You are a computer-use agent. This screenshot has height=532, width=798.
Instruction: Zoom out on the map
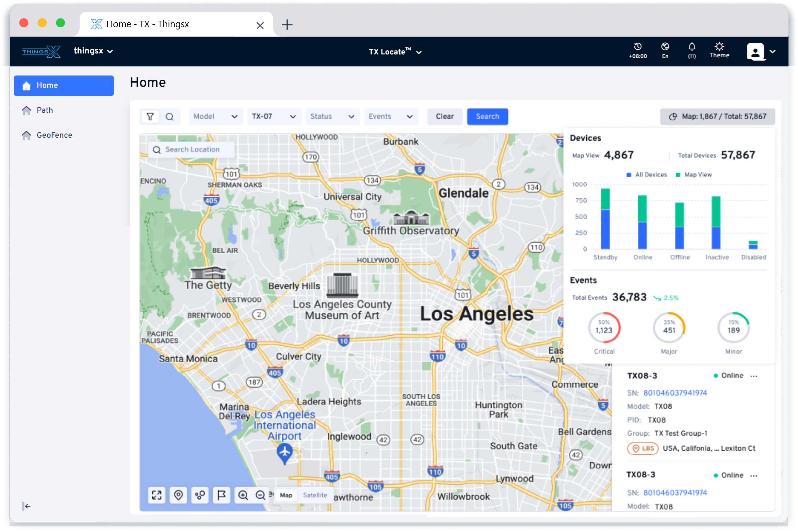(260, 495)
